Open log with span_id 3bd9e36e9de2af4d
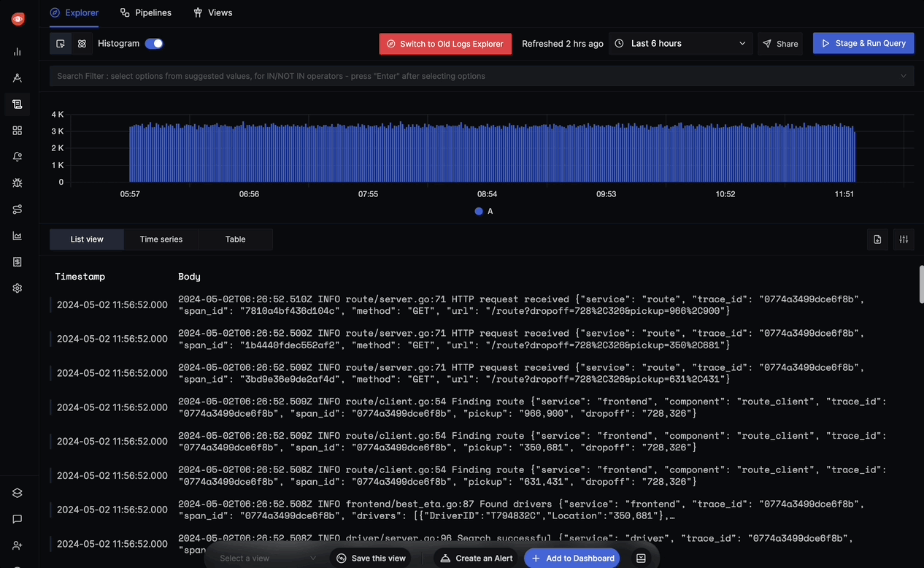 [x=482, y=373]
